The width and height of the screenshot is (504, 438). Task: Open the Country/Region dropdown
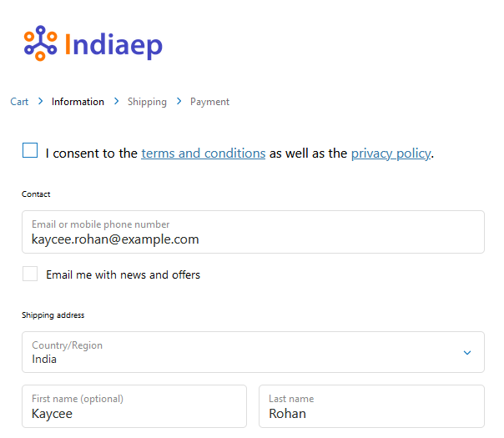pyautogui.click(x=242, y=352)
